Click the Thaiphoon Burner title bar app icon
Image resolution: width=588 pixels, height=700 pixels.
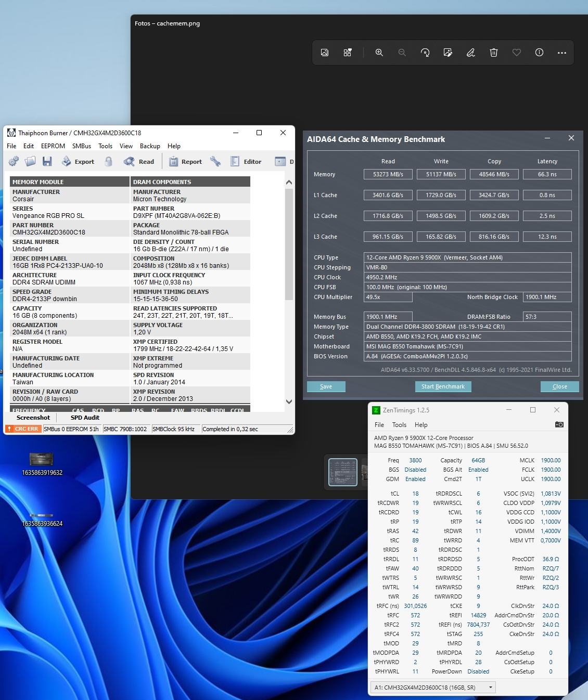pyautogui.click(x=11, y=133)
